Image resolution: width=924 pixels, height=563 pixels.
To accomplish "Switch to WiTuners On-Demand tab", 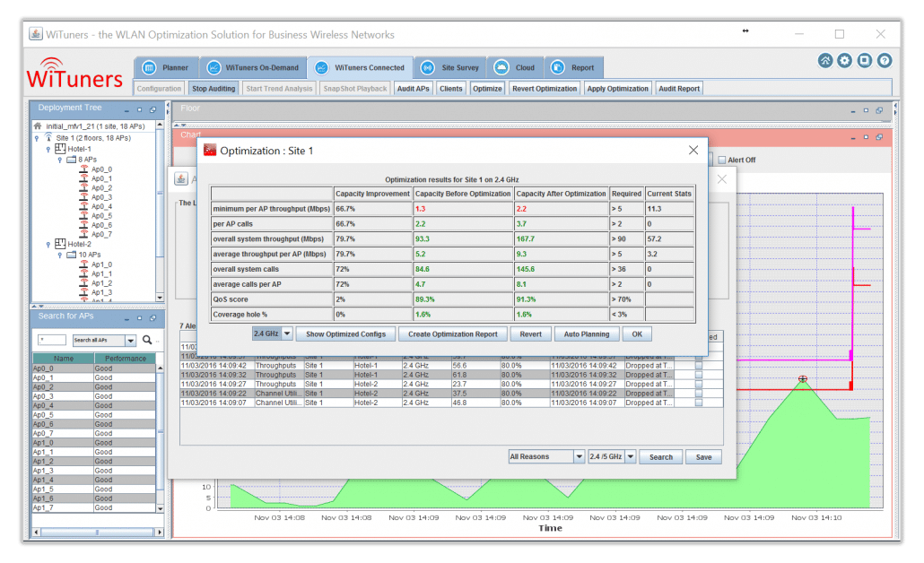I will 253,68.
